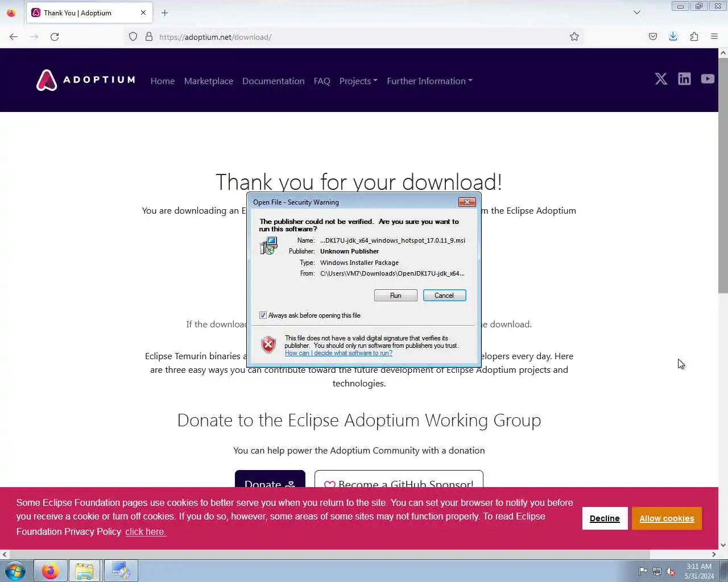
Task: Bookmark this page with the star icon
Action: (574, 37)
